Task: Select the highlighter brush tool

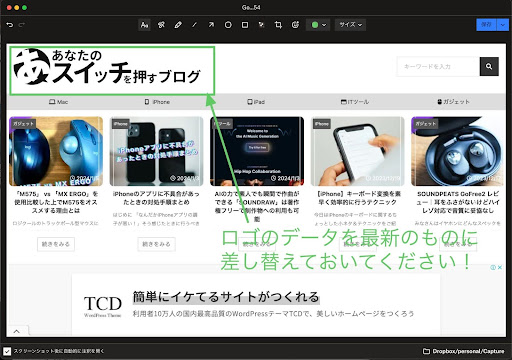Action: (161, 25)
